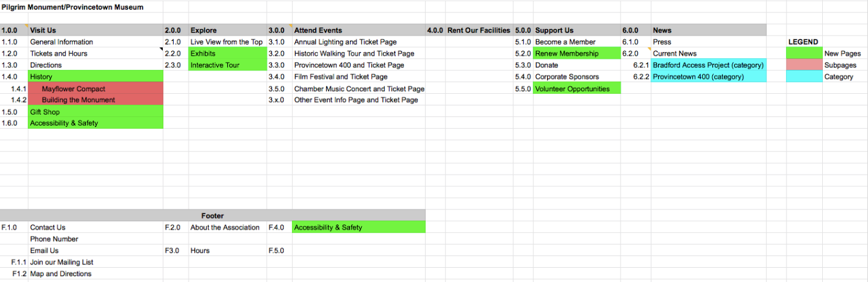This screenshot has width=868, height=282.
Task: Click the 'Press' cell under News
Action: 708,42
